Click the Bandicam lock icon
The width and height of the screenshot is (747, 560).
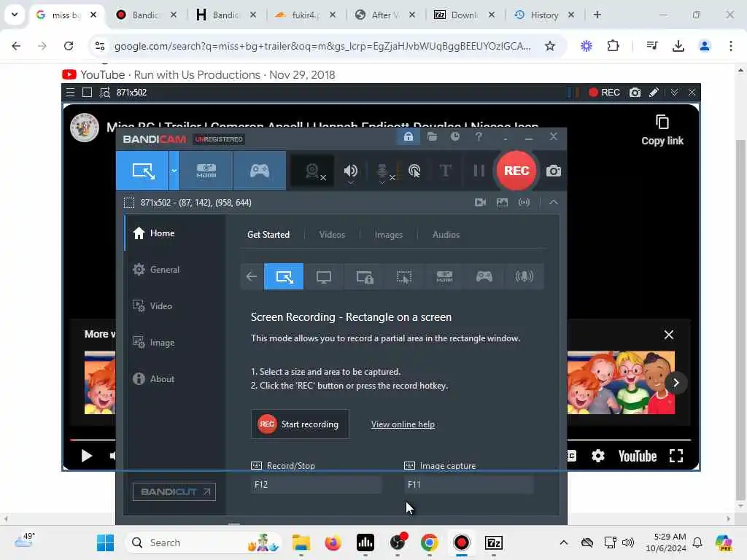409,137
